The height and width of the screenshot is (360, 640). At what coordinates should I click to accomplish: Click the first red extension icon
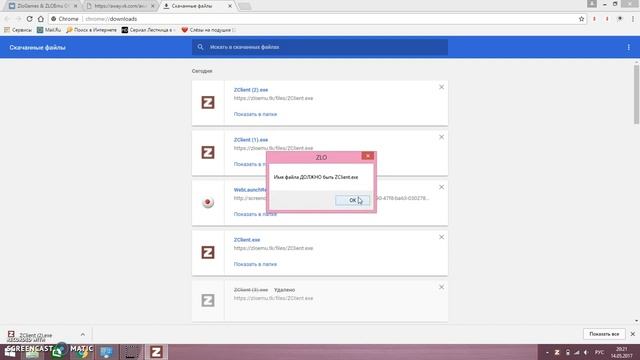(x=594, y=19)
